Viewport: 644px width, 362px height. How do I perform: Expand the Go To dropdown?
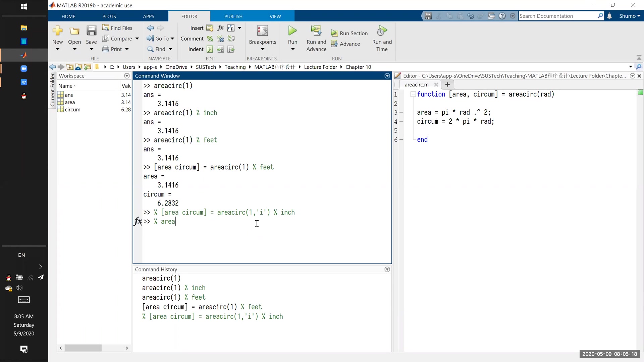pyautogui.click(x=172, y=39)
